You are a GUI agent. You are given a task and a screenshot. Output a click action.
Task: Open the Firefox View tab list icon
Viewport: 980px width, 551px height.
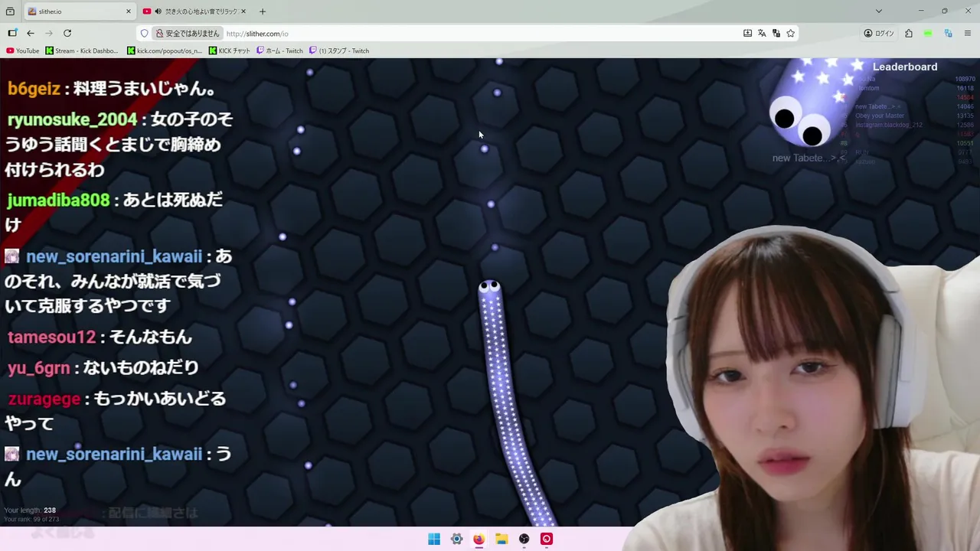point(10,11)
